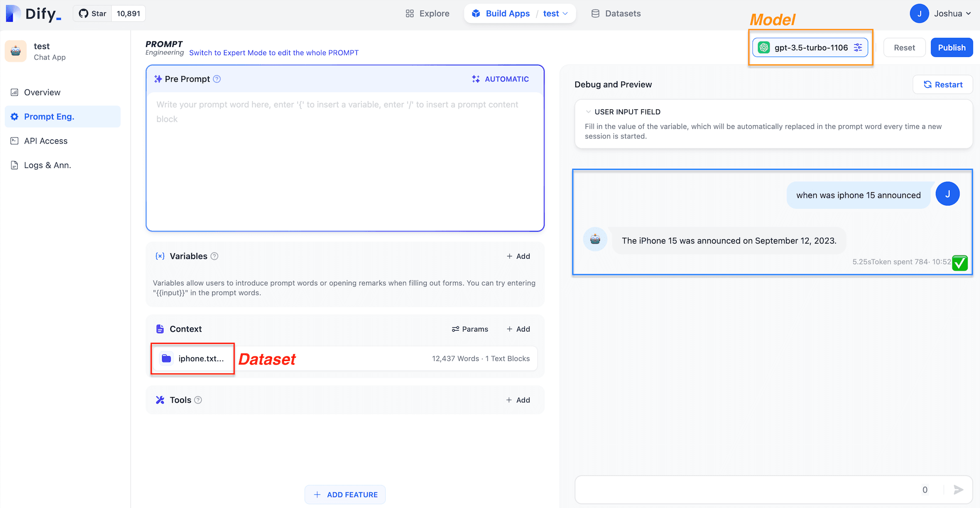Click the test app robot icon

click(x=16, y=51)
